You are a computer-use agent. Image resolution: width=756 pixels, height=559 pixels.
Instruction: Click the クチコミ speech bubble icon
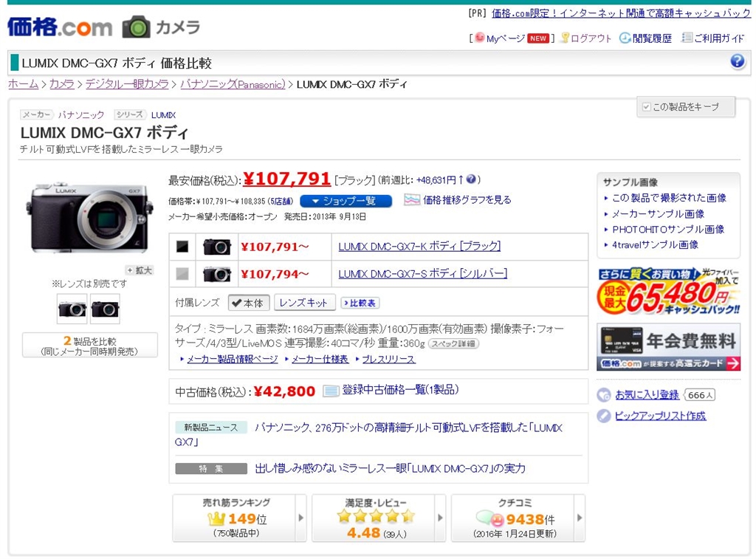point(490,519)
